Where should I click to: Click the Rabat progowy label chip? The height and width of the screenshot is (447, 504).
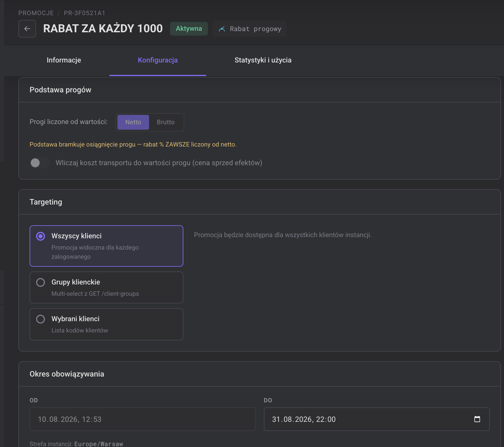(x=250, y=29)
